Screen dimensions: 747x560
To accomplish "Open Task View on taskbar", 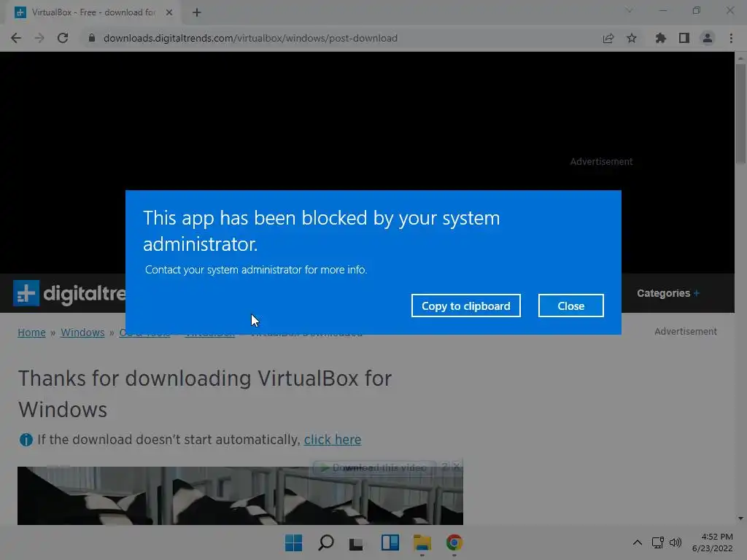I will [x=356, y=542].
